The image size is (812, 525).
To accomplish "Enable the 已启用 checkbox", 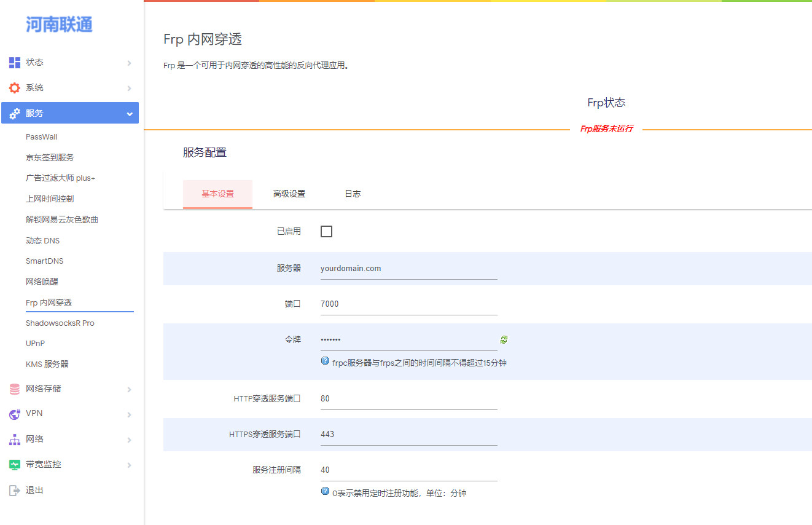I will [x=326, y=231].
